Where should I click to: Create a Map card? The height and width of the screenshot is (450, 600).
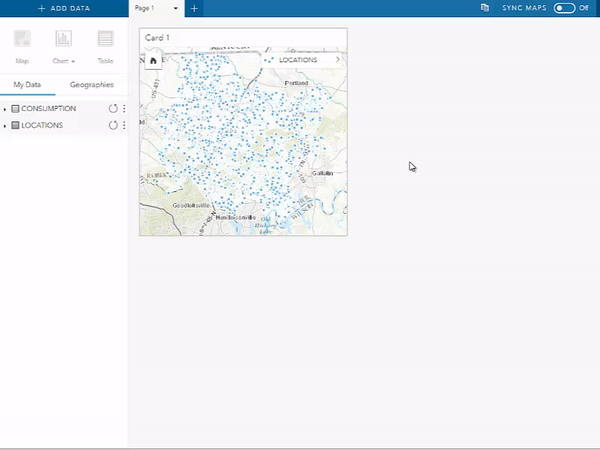[x=22, y=46]
